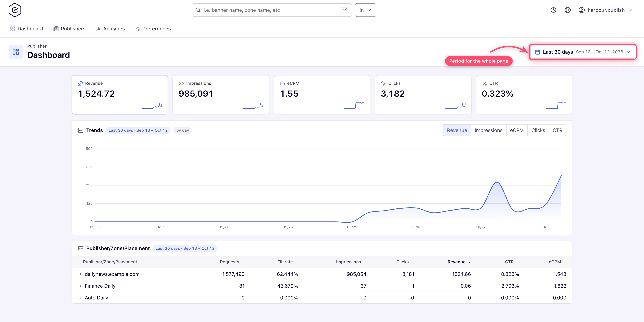Switch Trends chart to eCPM
Screen dimensions: 644x322
[517, 130]
